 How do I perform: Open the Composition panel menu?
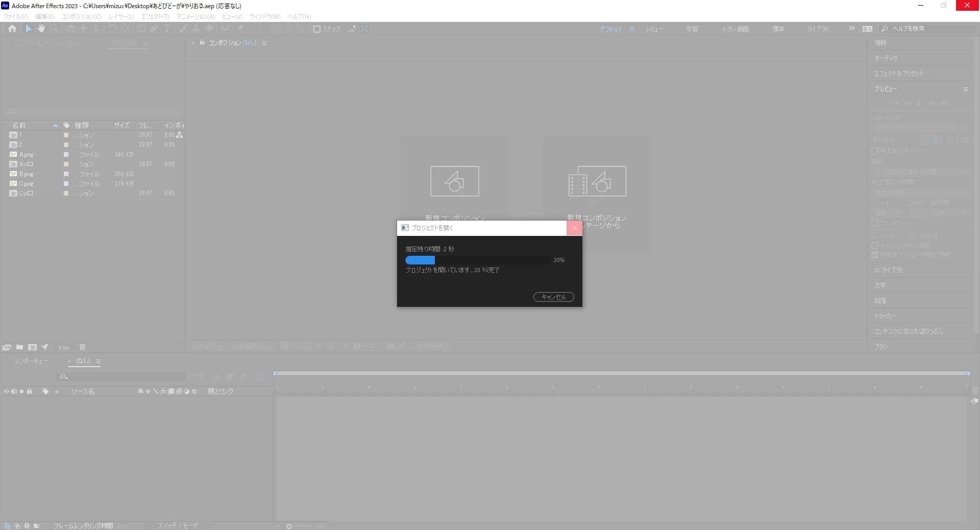tap(264, 43)
